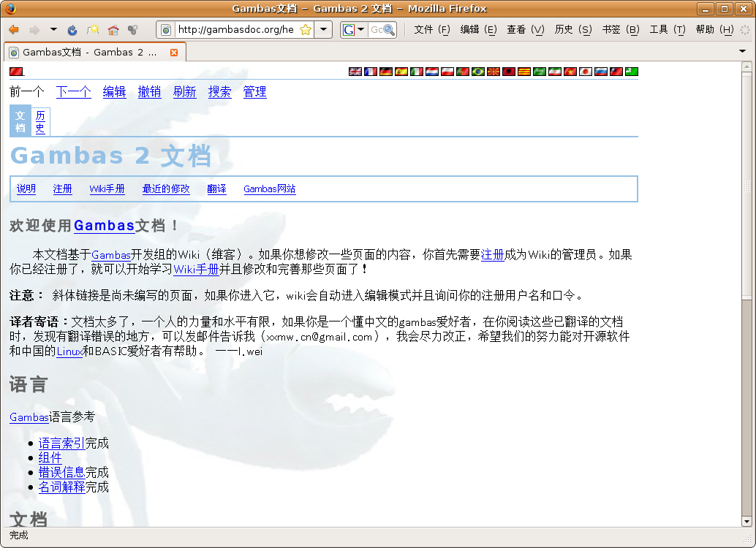Open the 编辑 (E) menu
This screenshot has height=548, width=756.
tap(478, 30)
